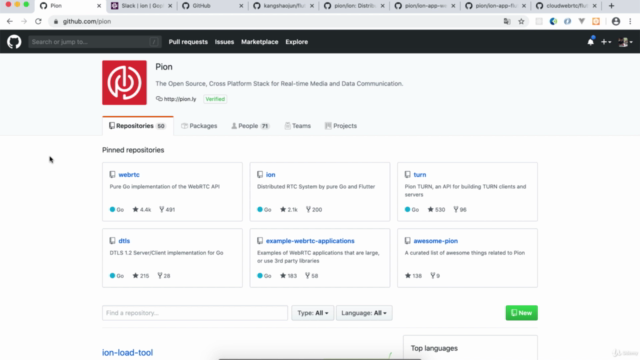Screen dimensions: 640x360
Task: Click the Pion organization logo
Action: pyautogui.click(x=124, y=82)
